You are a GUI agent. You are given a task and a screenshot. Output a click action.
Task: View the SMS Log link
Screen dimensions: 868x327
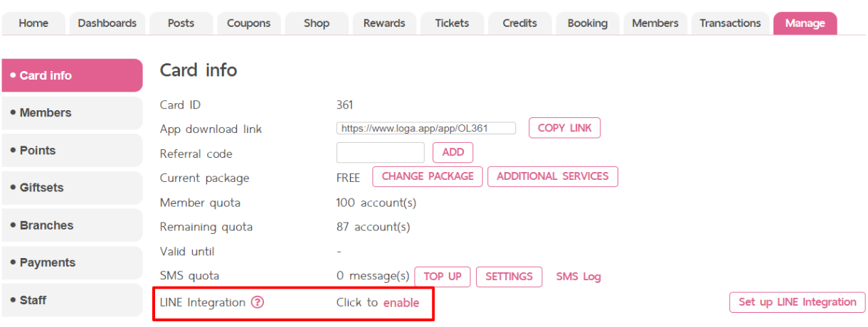[578, 277]
